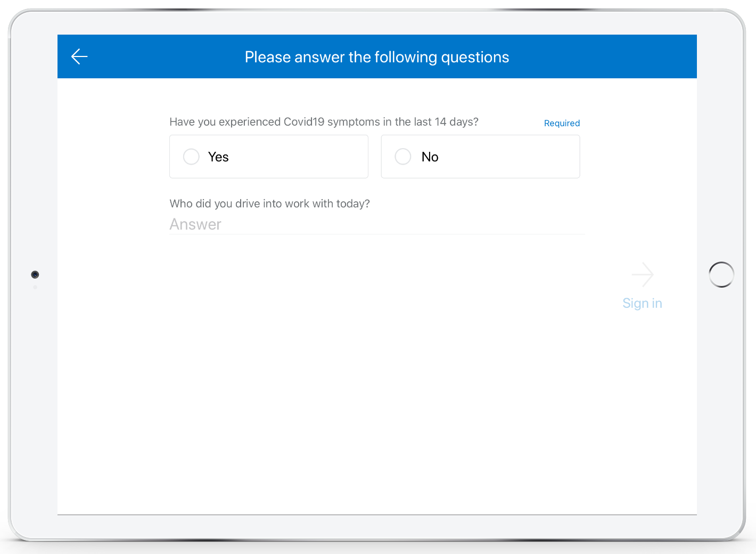
Task: Click the drive into work question
Action: [x=269, y=203]
